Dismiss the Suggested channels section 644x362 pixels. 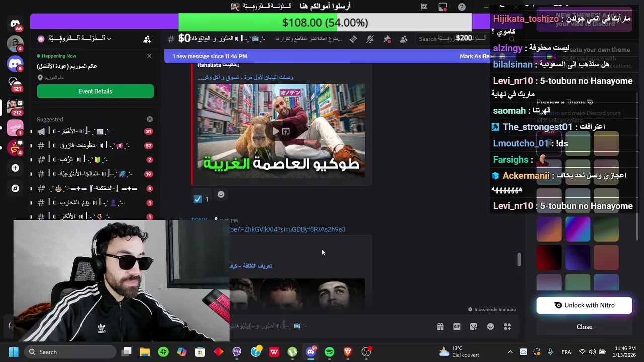point(149,119)
